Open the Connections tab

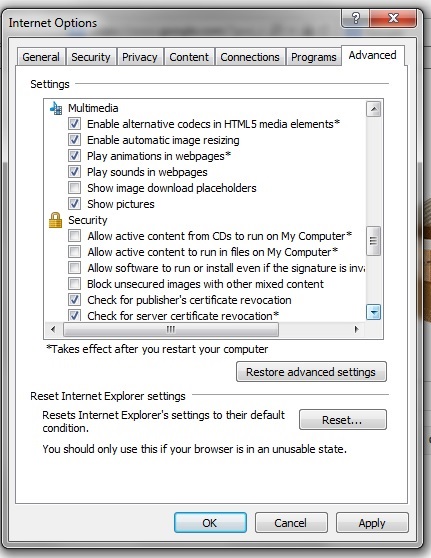(x=250, y=57)
